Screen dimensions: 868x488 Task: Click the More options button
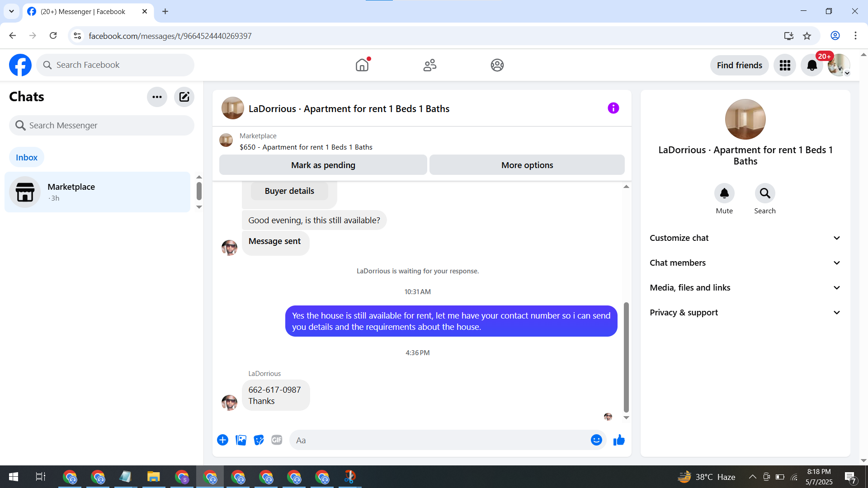pyautogui.click(x=527, y=165)
